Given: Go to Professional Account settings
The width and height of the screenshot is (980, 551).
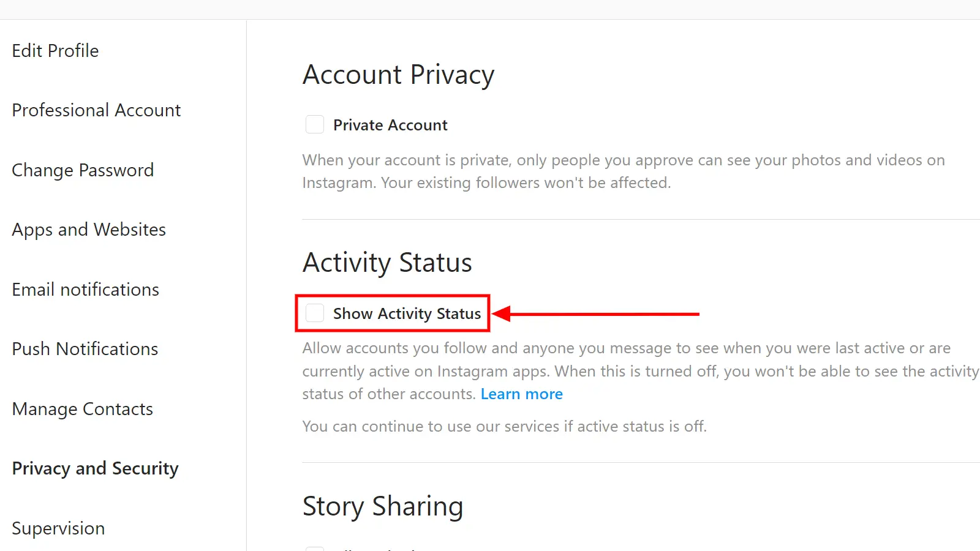Looking at the screenshot, I should (x=96, y=110).
